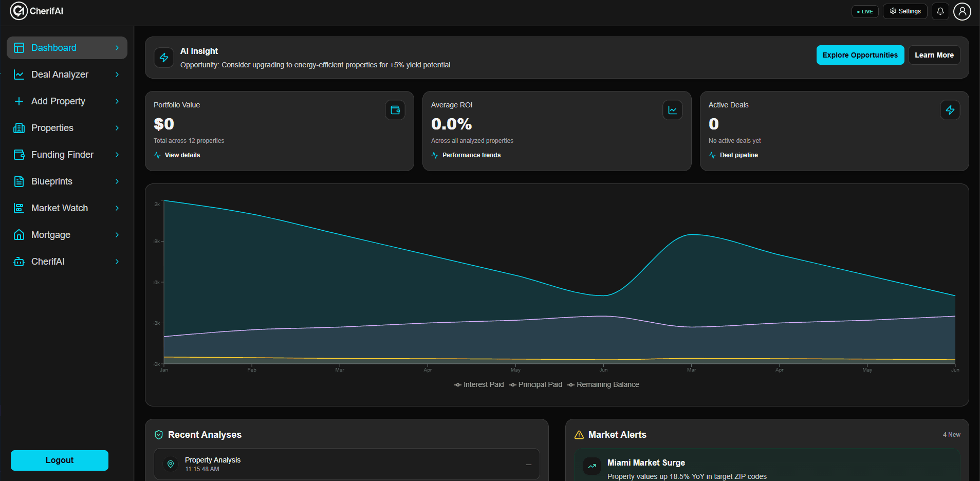This screenshot has height=481, width=980.
Task: Click the Portfolio Value wallet icon
Action: pos(395,110)
